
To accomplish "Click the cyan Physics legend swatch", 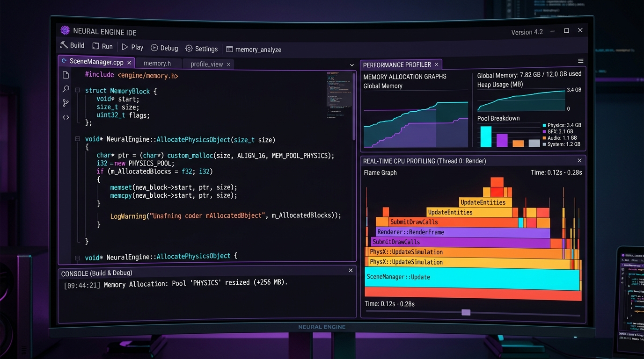I will pyautogui.click(x=544, y=125).
